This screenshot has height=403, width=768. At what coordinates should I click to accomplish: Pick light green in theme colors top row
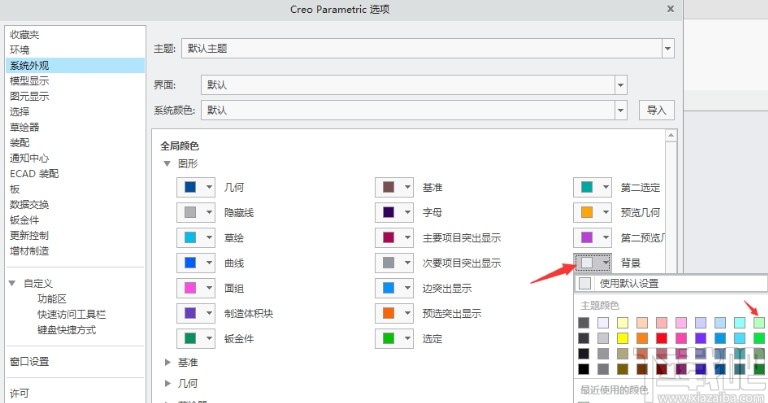759,323
